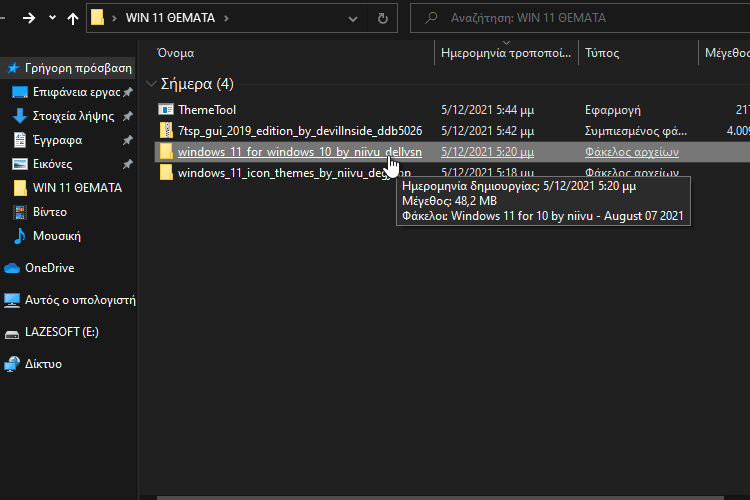Click the ThemeTool application icon
Viewport: 750px width, 500px height.
[x=165, y=110]
